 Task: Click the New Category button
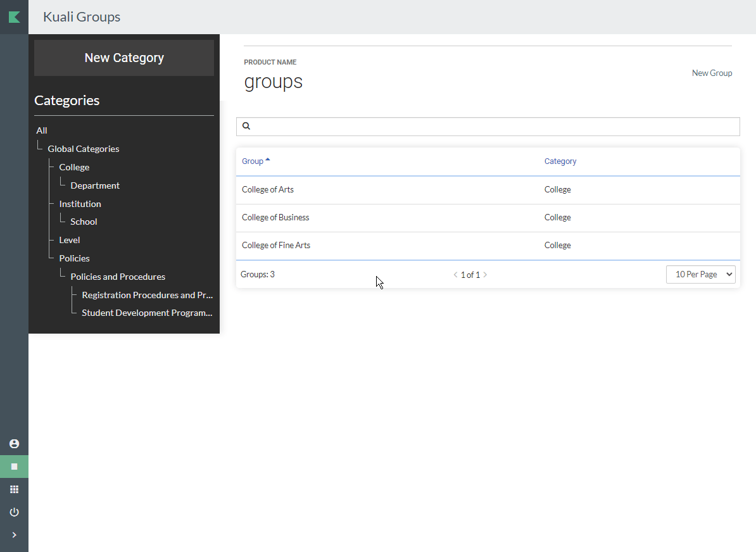(x=124, y=58)
